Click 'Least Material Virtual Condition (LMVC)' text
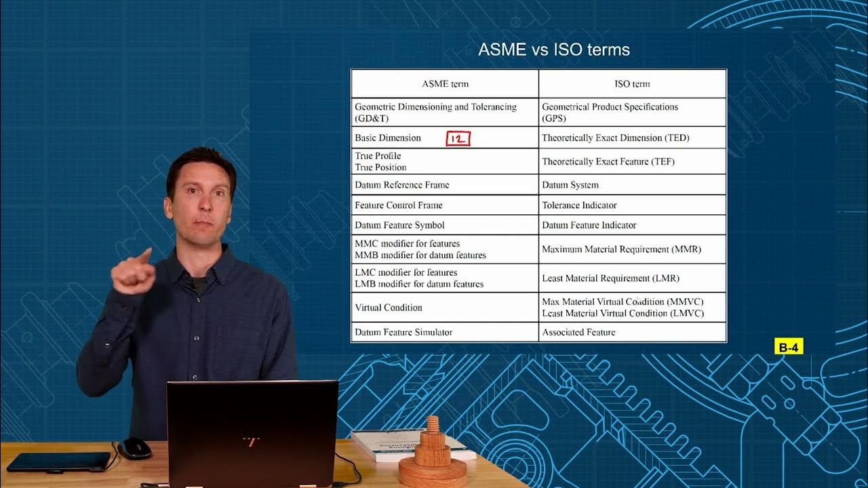Viewport: 868px width, 488px height. 623,313
